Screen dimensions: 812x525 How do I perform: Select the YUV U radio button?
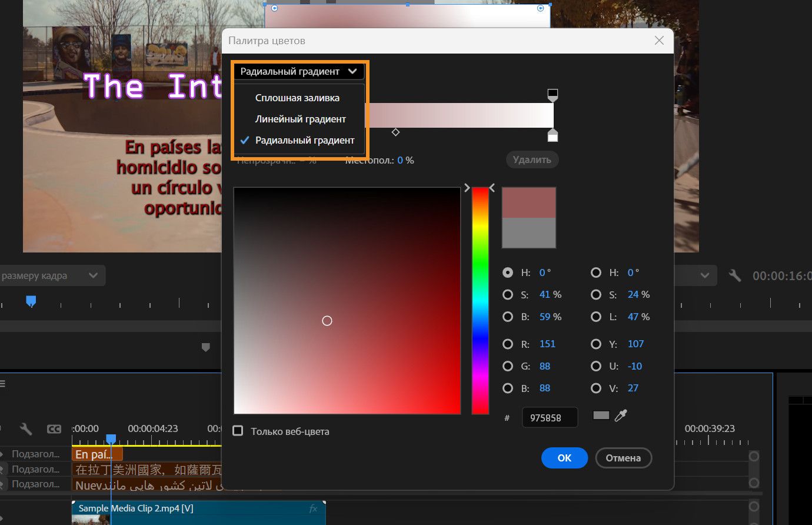[x=596, y=366]
